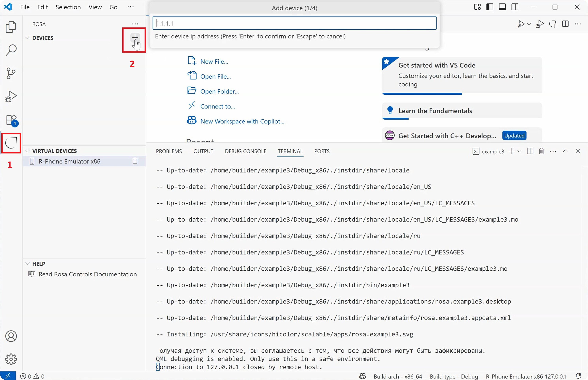588x380 pixels.
Task: Collapse the DEVICES section
Action: [27, 38]
